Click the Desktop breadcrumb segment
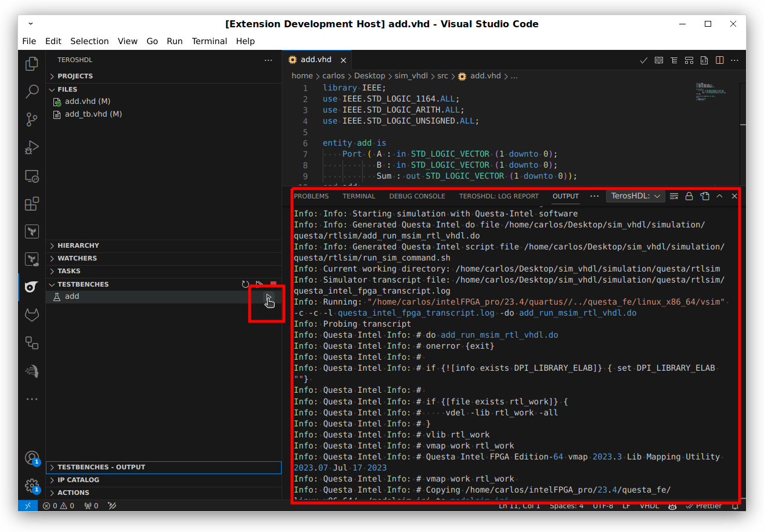Viewport: 764px width, 532px height. [369, 76]
